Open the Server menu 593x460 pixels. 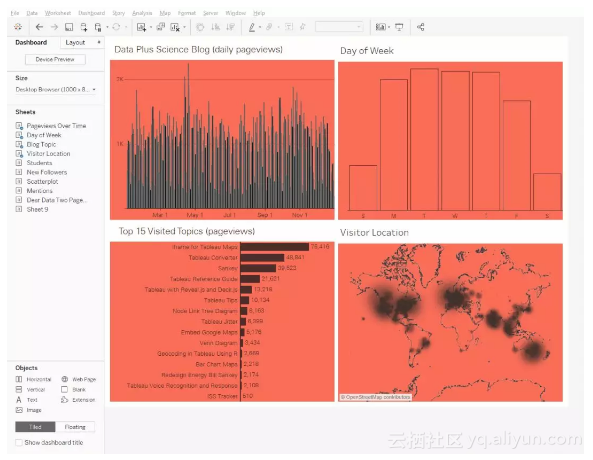211,13
